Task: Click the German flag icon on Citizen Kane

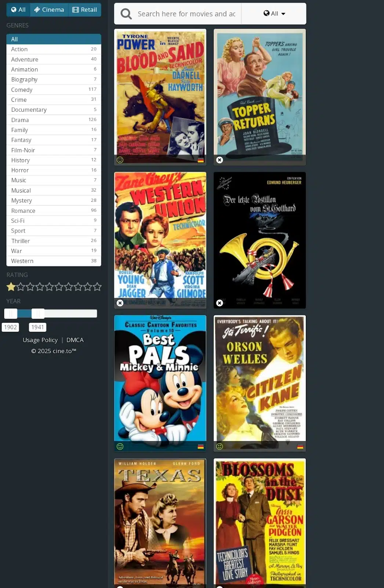Action: [x=300, y=447]
